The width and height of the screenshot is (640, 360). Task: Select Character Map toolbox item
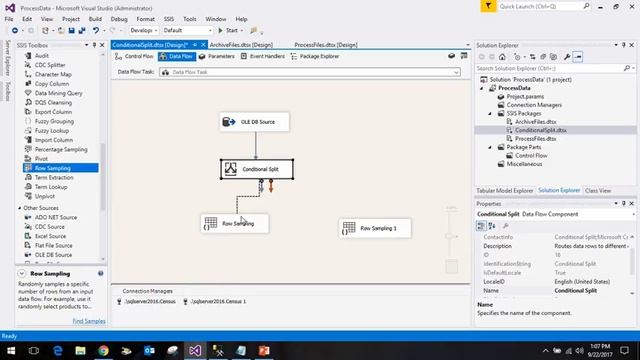point(53,74)
